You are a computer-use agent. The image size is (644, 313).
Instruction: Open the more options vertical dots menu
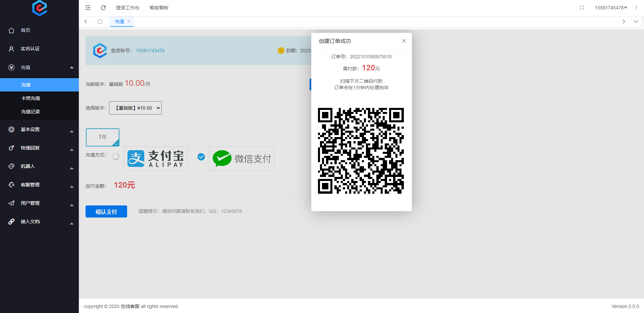[636, 8]
